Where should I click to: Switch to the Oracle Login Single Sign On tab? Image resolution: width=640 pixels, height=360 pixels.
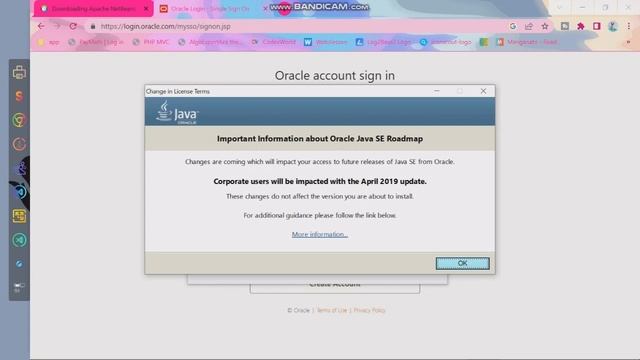(210, 9)
